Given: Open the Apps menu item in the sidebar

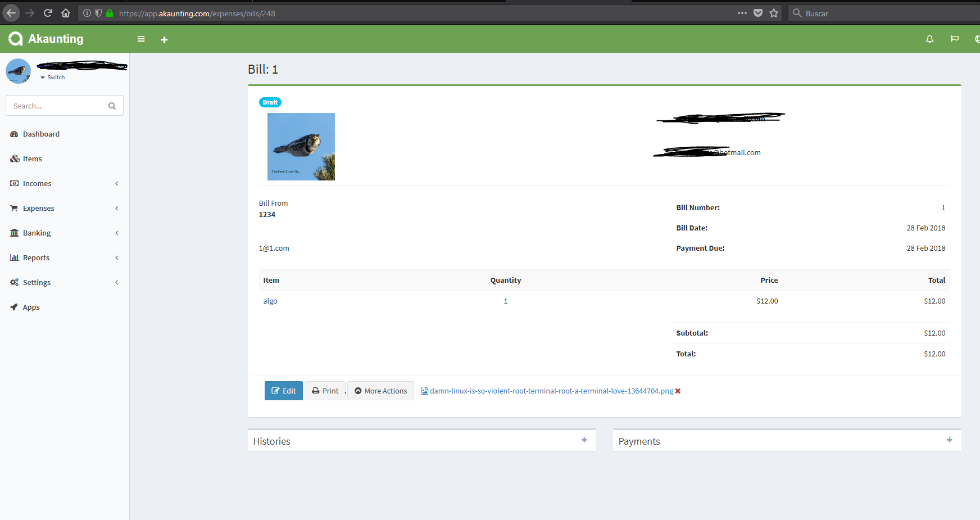Looking at the screenshot, I should [x=31, y=307].
